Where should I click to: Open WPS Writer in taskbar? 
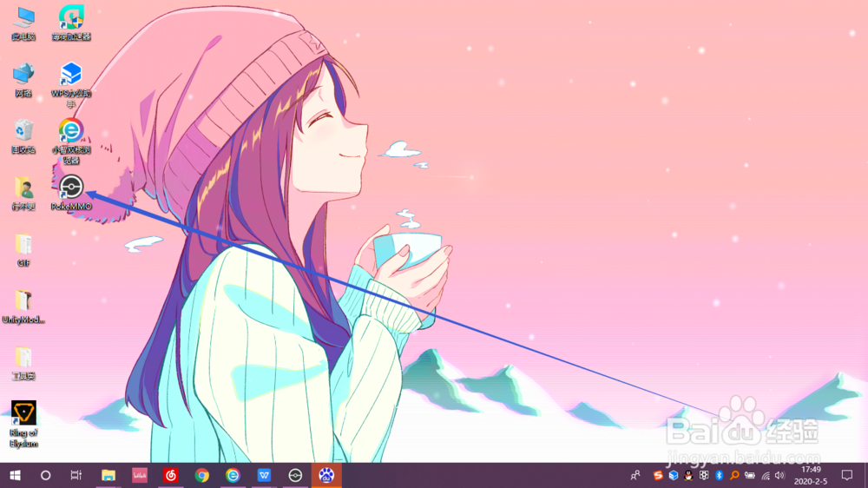[264, 475]
